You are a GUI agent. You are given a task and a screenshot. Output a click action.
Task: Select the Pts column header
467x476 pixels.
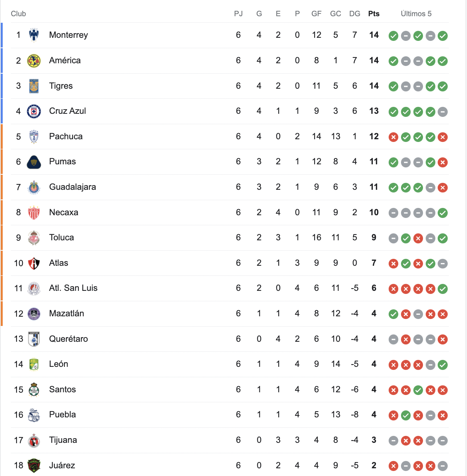[374, 14]
